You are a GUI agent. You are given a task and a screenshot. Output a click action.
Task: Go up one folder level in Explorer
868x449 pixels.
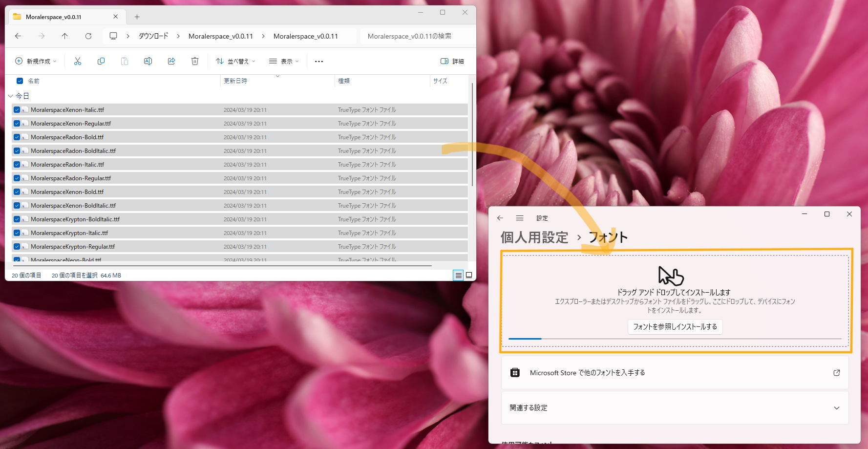[x=65, y=36]
